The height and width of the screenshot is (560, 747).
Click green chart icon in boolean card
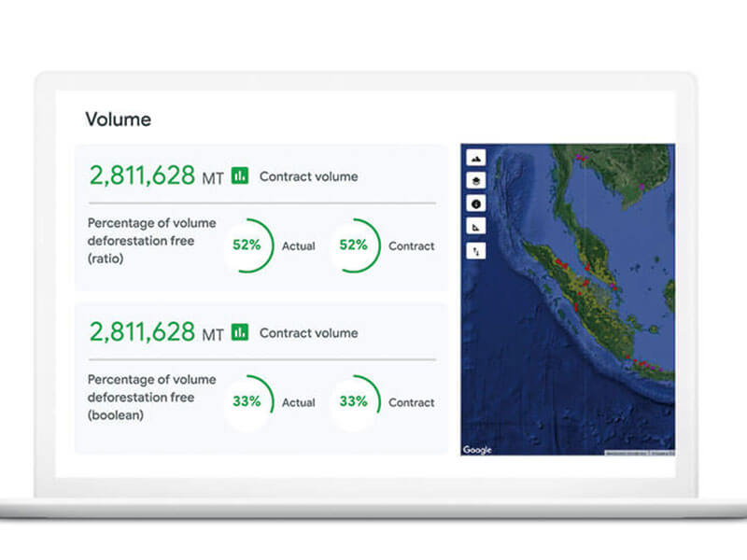240,332
